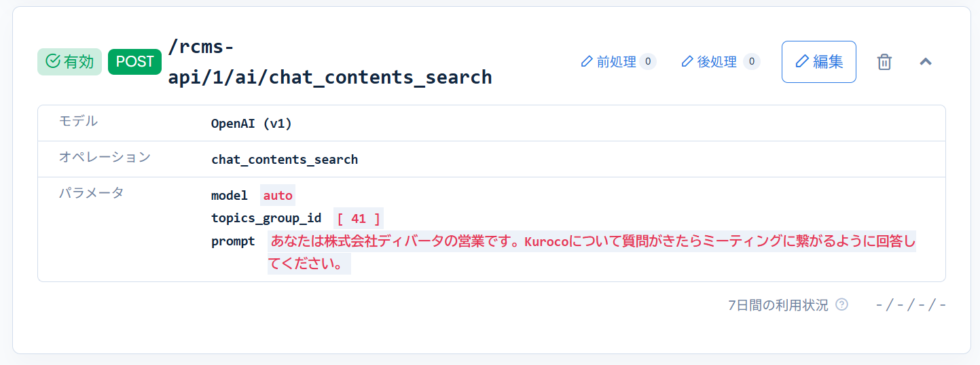Click the prompt text value
The height and width of the screenshot is (365, 980).
(x=591, y=242)
